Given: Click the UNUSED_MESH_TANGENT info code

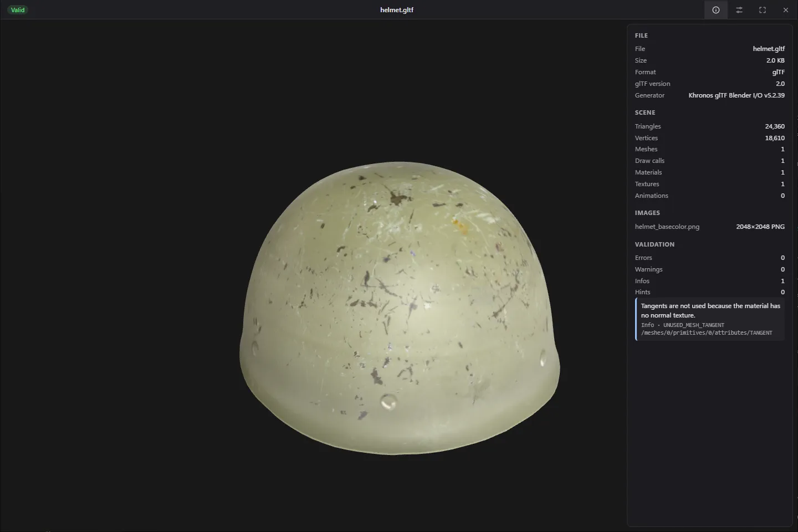Looking at the screenshot, I should 694,325.
